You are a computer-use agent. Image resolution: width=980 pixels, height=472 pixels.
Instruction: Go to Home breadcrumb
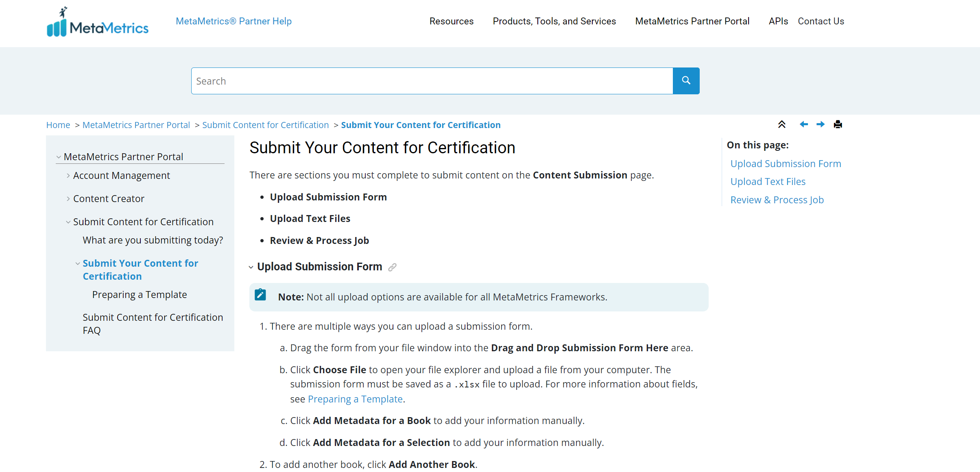point(58,125)
